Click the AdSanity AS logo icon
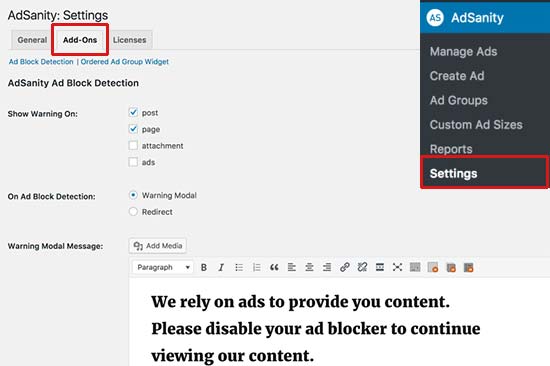This screenshot has width=550, height=366. 435,18
